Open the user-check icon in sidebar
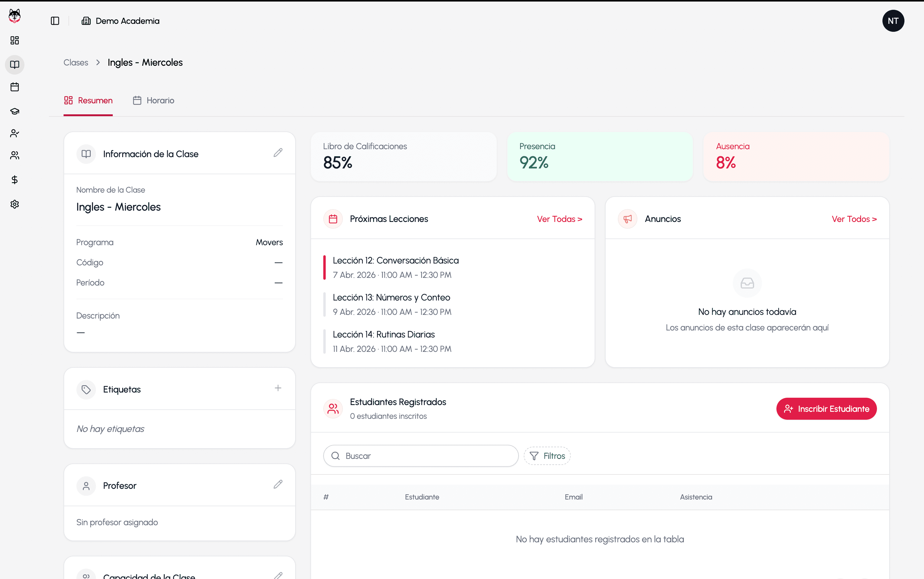The image size is (924, 579). tap(15, 133)
